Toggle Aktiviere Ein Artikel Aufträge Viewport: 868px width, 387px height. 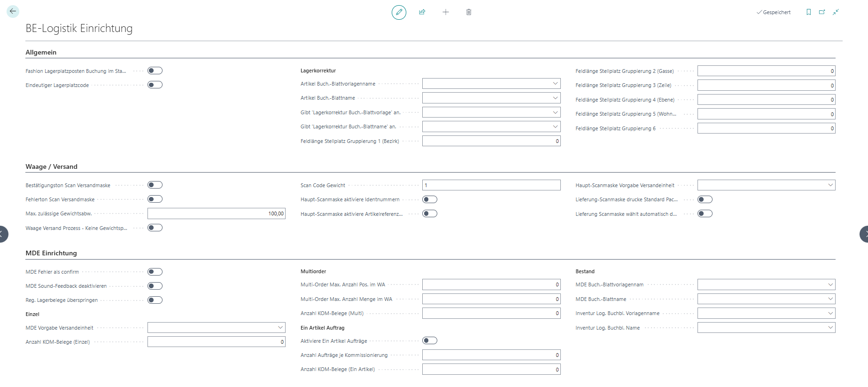coord(430,341)
